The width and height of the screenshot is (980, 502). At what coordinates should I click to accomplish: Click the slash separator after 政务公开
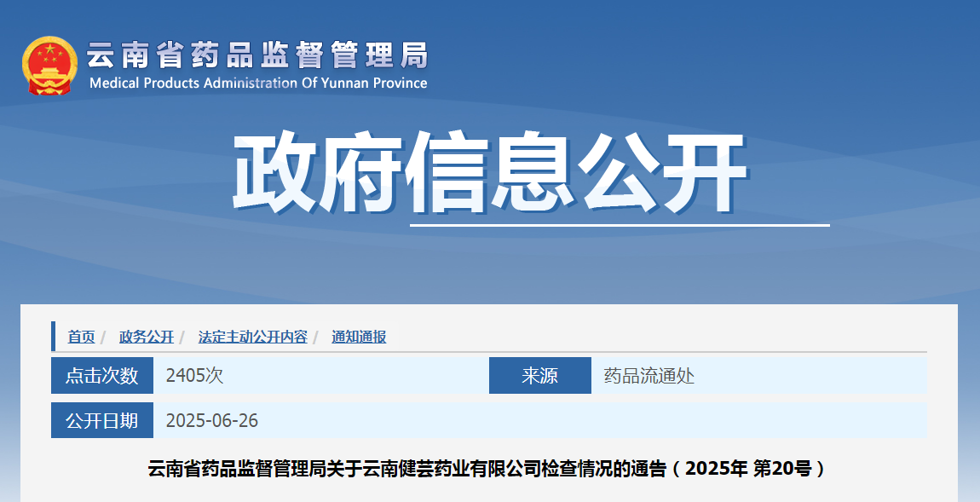(182, 337)
